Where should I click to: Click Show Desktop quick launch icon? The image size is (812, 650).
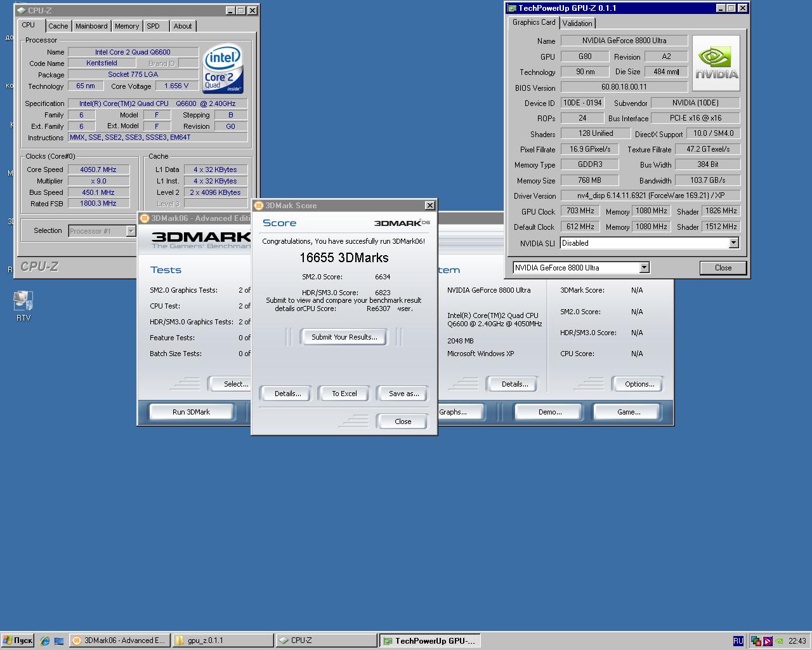[x=58, y=640]
